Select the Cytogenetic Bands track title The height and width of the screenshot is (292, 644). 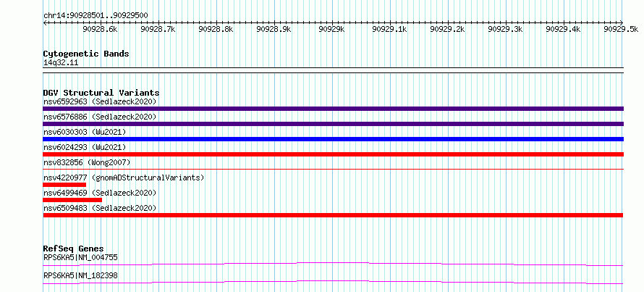86,54
